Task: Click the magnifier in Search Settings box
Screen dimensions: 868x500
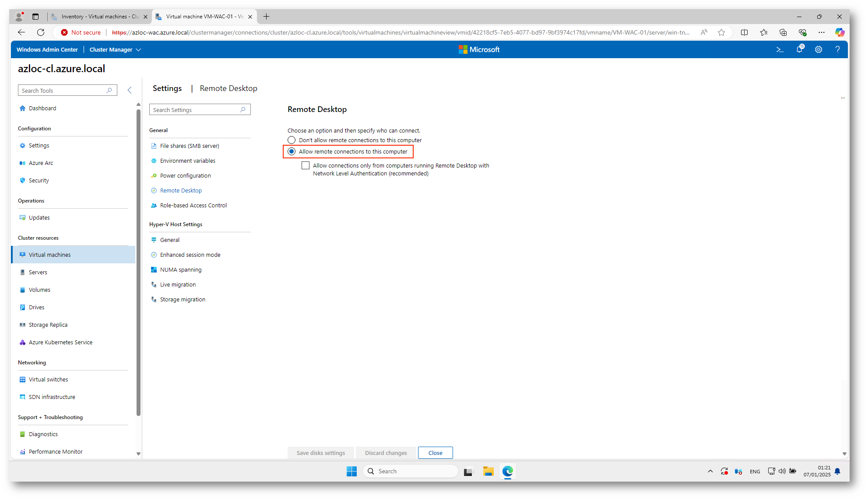Action: 243,109
